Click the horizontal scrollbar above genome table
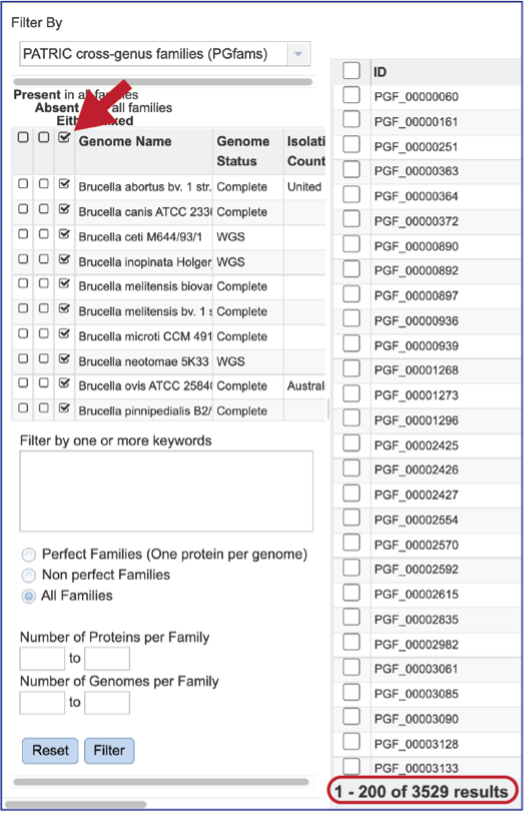 tap(163, 82)
